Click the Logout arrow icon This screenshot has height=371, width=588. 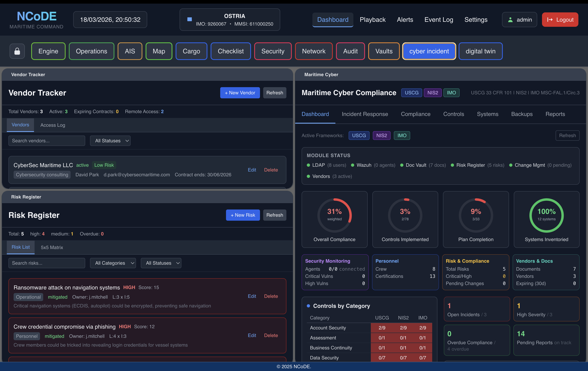(550, 20)
